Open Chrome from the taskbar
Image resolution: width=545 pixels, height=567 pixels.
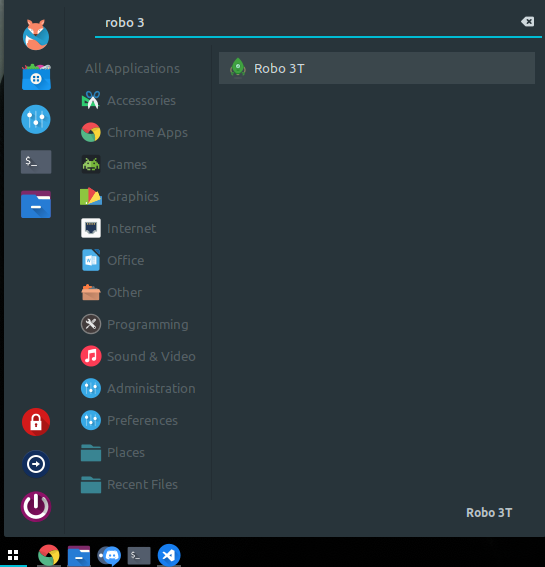[49, 555]
